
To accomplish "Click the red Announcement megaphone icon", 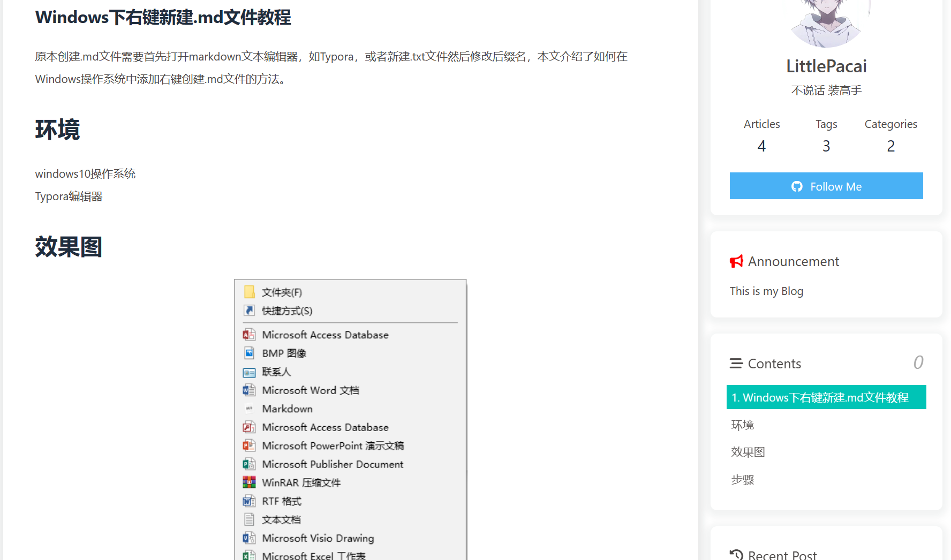I will (736, 261).
